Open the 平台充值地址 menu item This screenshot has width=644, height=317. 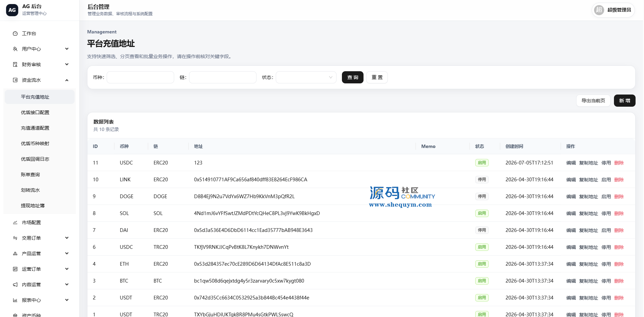(x=39, y=97)
